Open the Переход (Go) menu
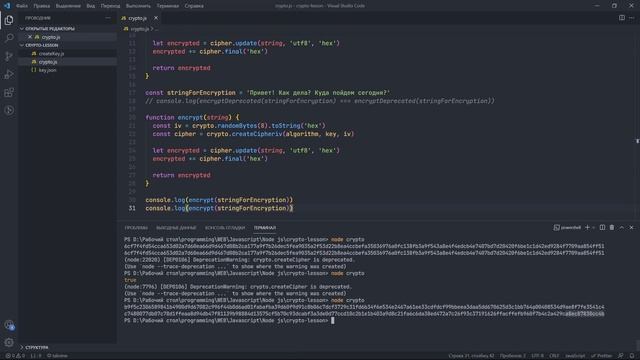 [111, 6]
